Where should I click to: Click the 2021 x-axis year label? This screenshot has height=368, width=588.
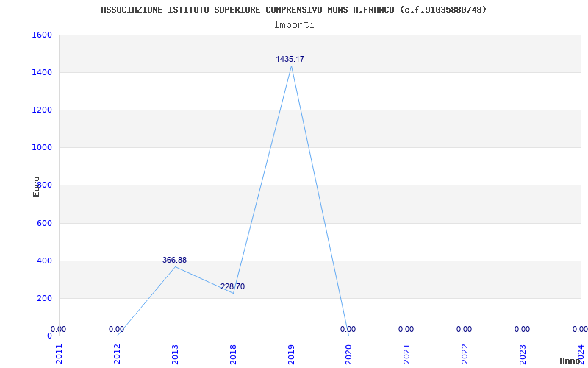pos(407,354)
